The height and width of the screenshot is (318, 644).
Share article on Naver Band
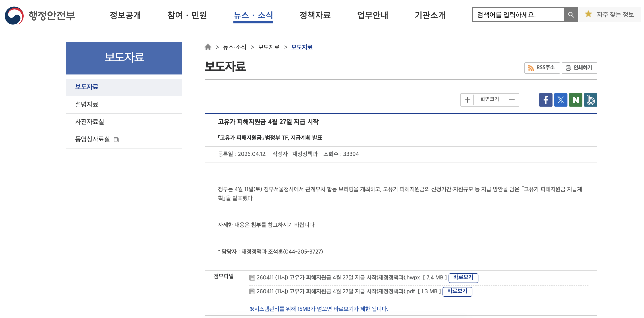point(590,100)
